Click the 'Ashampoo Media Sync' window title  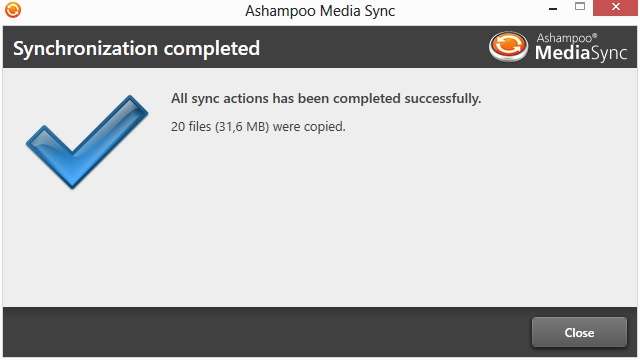(x=320, y=11)
